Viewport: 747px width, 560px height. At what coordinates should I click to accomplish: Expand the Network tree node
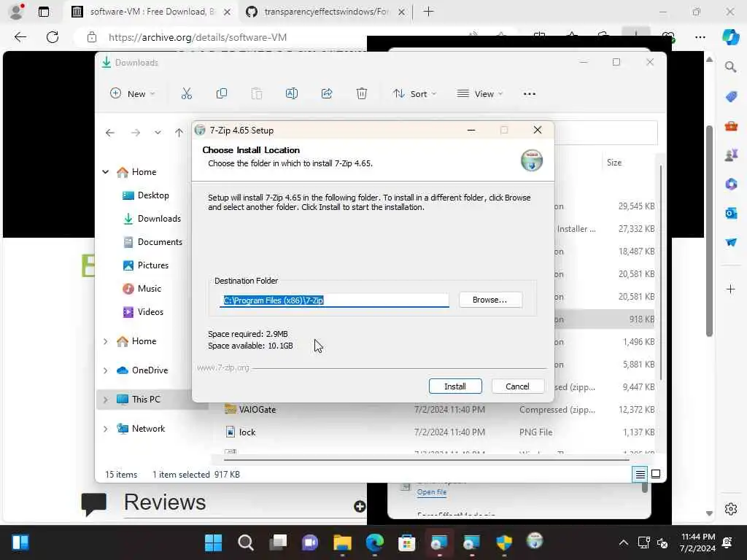(x=106, y=429)
